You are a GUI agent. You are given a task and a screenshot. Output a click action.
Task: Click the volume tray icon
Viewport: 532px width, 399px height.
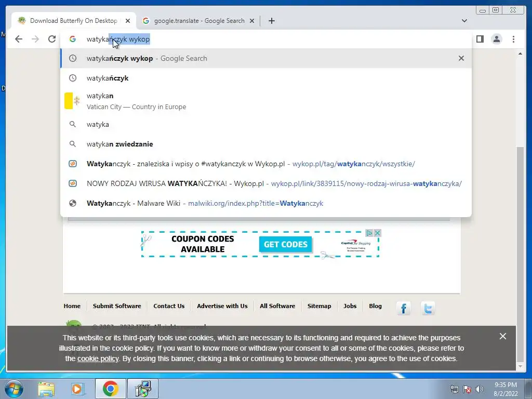tap(480, 389)
